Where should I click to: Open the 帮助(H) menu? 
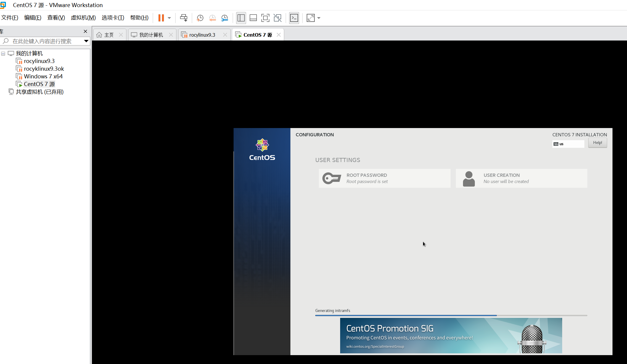[139, 18]
